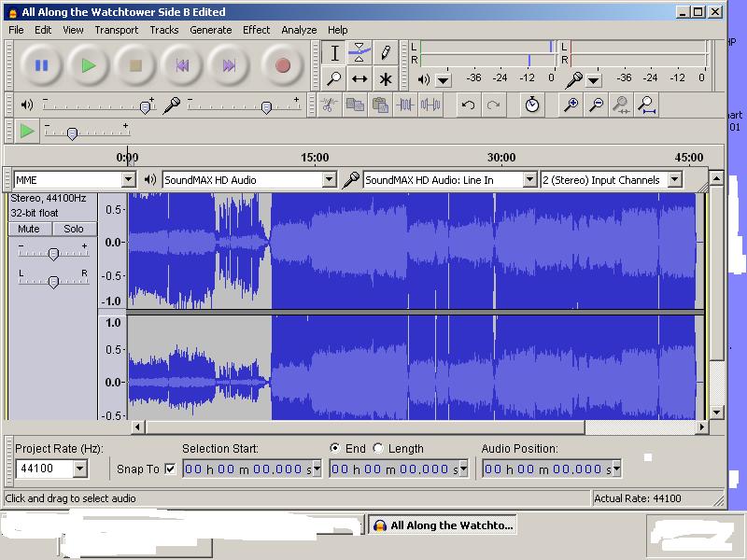
Task: Click the Zoom In magnifier icon
Action: 571,105
